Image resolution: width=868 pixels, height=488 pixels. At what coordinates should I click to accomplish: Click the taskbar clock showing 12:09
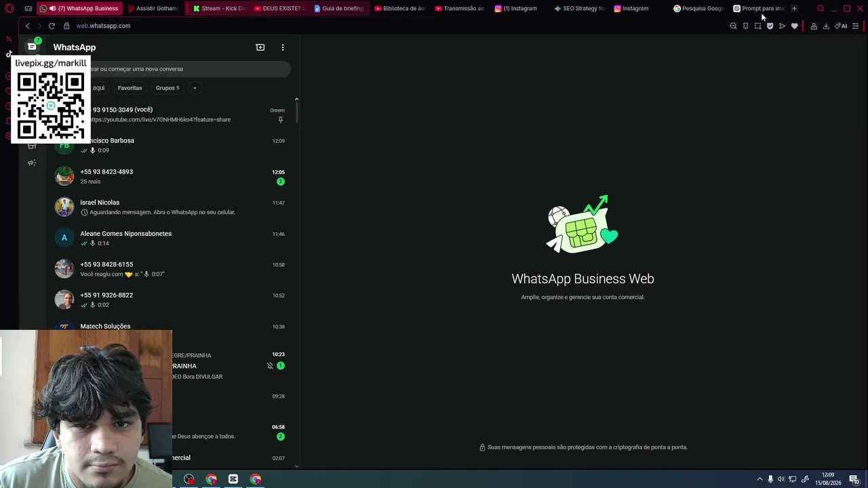tap(829, 479)
